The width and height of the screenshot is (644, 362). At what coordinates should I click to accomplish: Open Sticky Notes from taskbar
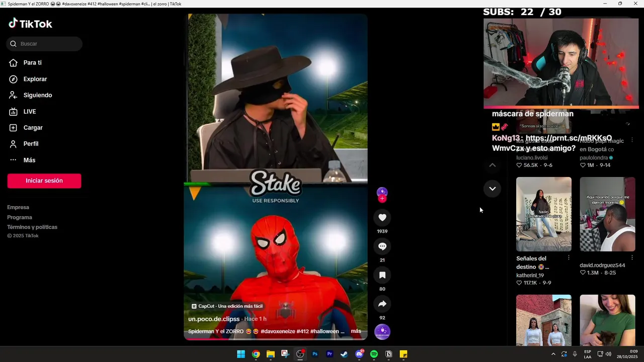[404, 354]
